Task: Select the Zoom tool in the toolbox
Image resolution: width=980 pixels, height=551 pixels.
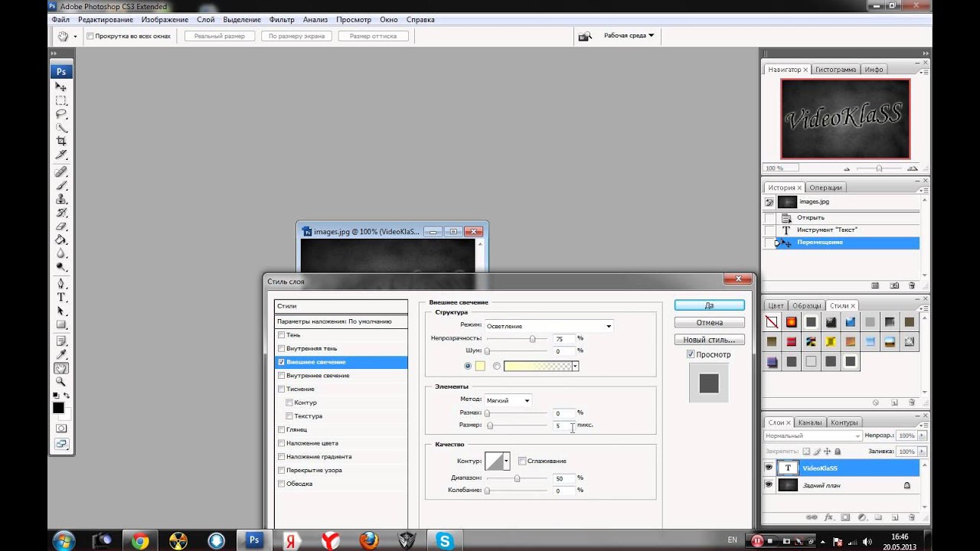Action: coord(61,381)
